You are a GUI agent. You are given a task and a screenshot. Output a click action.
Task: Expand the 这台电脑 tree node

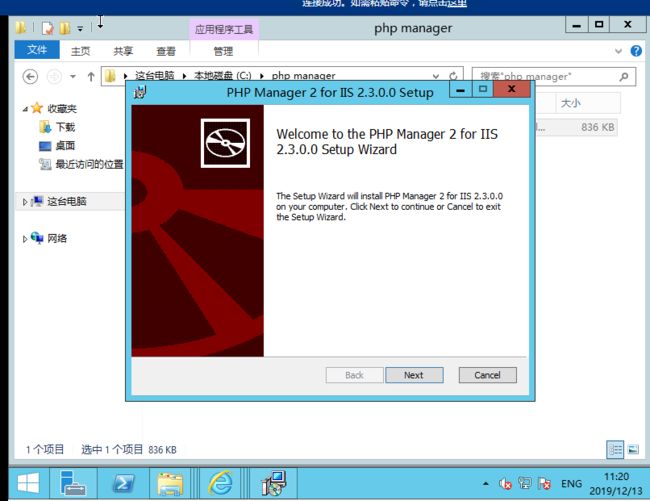click(25, 202)
